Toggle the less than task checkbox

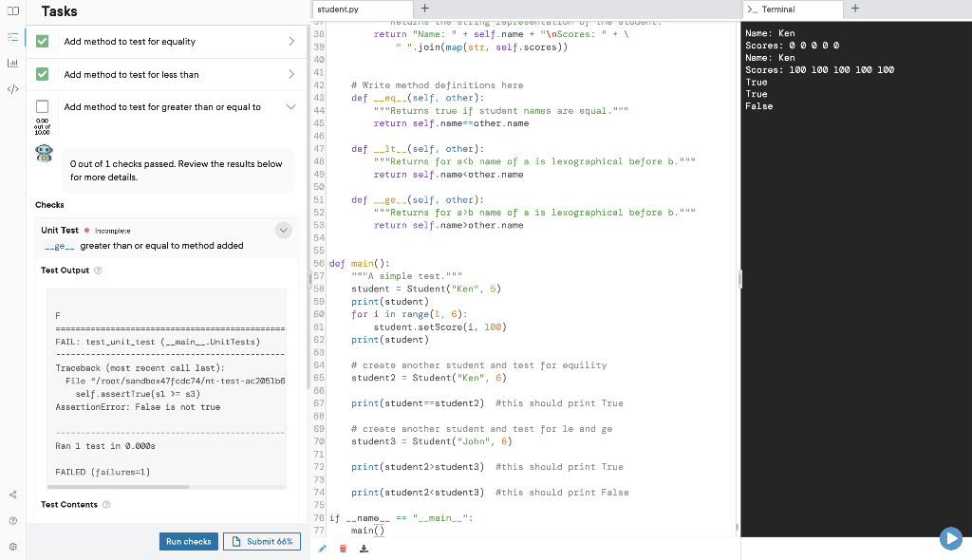[42, 74]
